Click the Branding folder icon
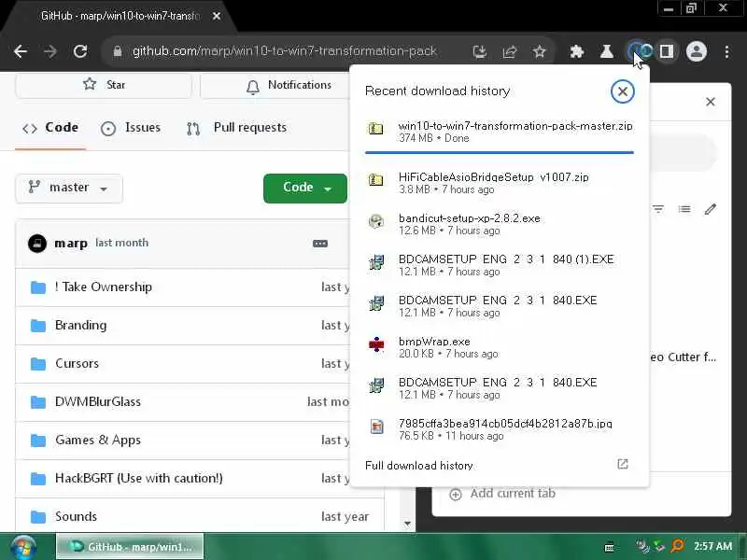 (38, 326)
